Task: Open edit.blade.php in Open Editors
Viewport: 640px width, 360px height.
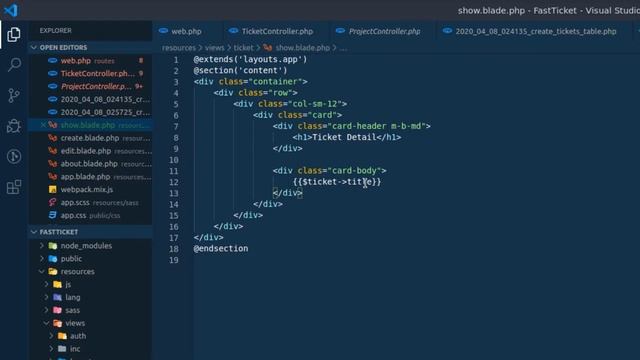Action: (91, 151)
